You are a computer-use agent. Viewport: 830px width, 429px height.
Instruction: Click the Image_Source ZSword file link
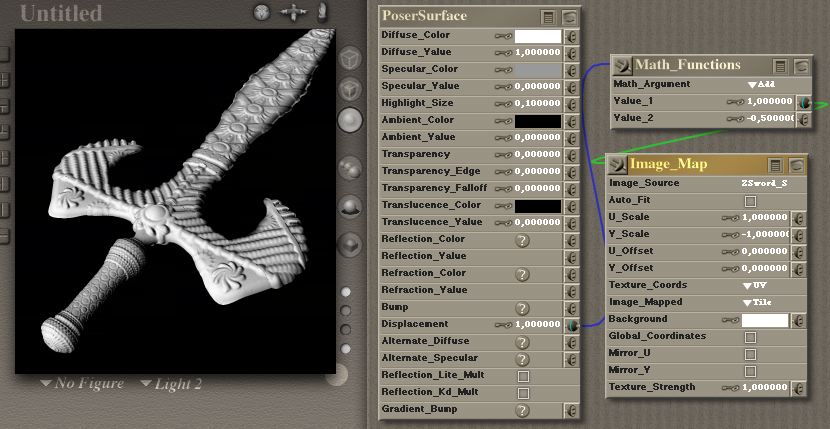[763, 184]
